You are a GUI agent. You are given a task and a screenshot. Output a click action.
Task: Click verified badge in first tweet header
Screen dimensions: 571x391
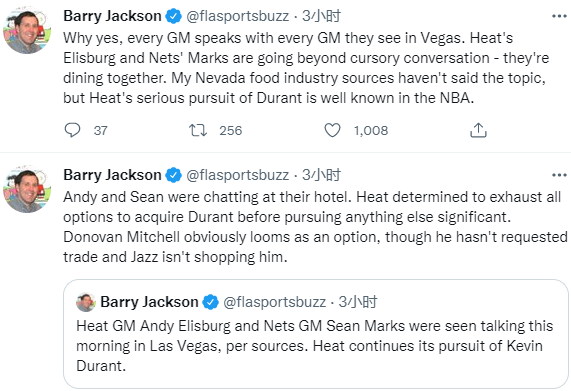tap(173, 16)
